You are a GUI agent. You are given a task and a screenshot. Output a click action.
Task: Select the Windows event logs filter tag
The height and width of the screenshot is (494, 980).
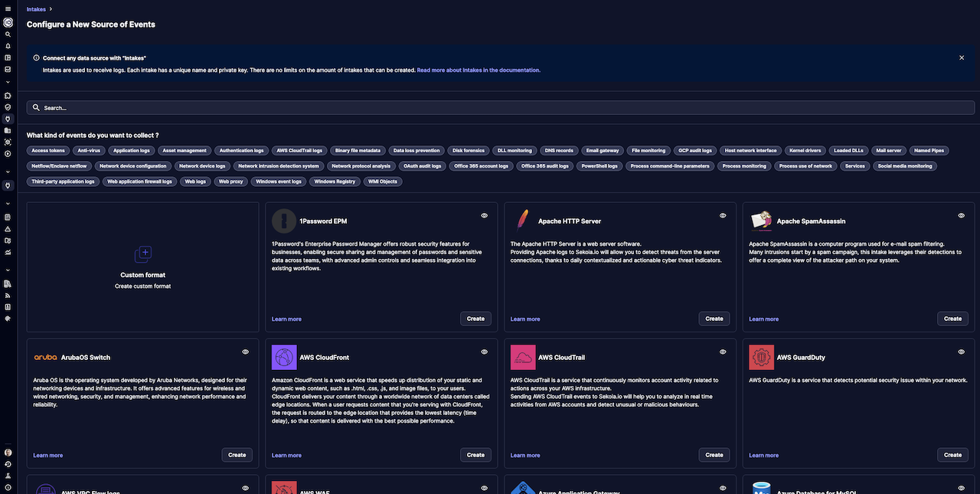pyautogui.click(x=279, y=182)
